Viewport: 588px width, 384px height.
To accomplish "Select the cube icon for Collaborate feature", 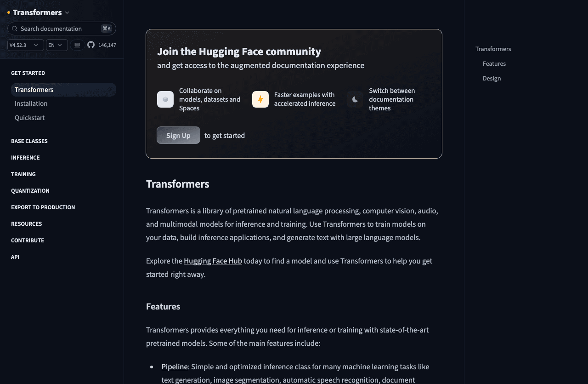I will pyautogui.click(x=165, y=99).
